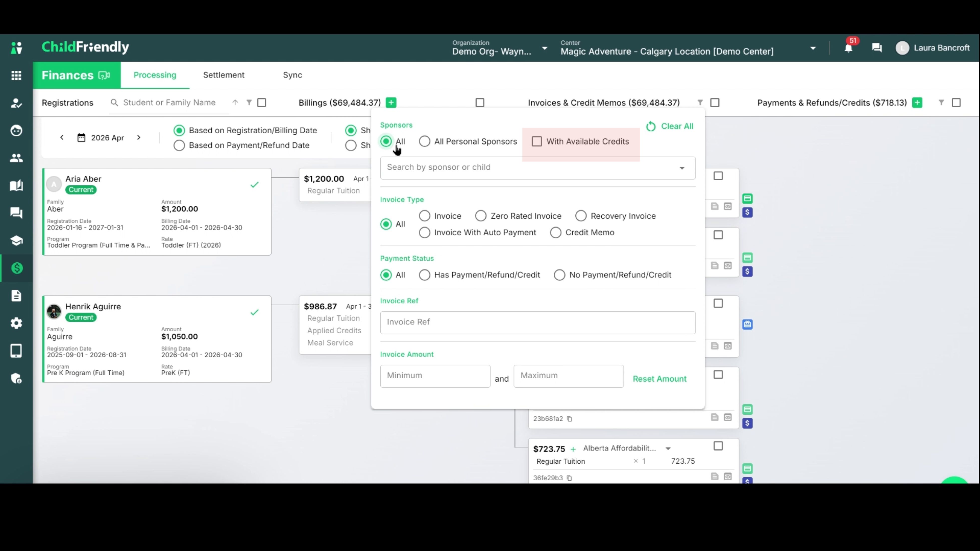Open notifications bell showing 51
980x551 pixels.
[848, 48]
